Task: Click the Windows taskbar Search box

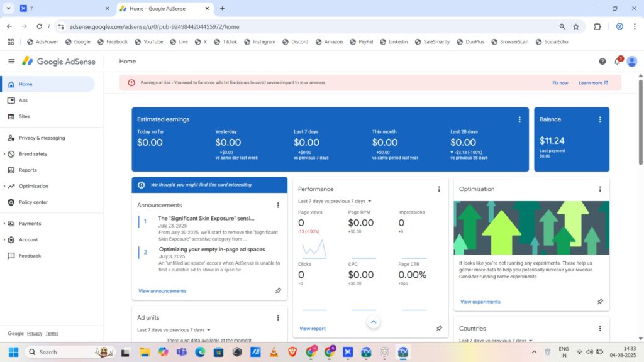Action: click(x=70, y=352)
